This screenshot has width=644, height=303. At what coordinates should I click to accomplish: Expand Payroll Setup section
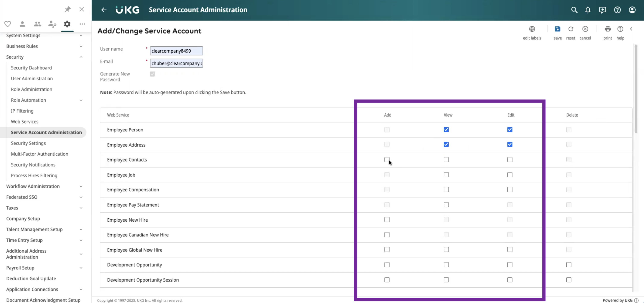coord(81,268)
